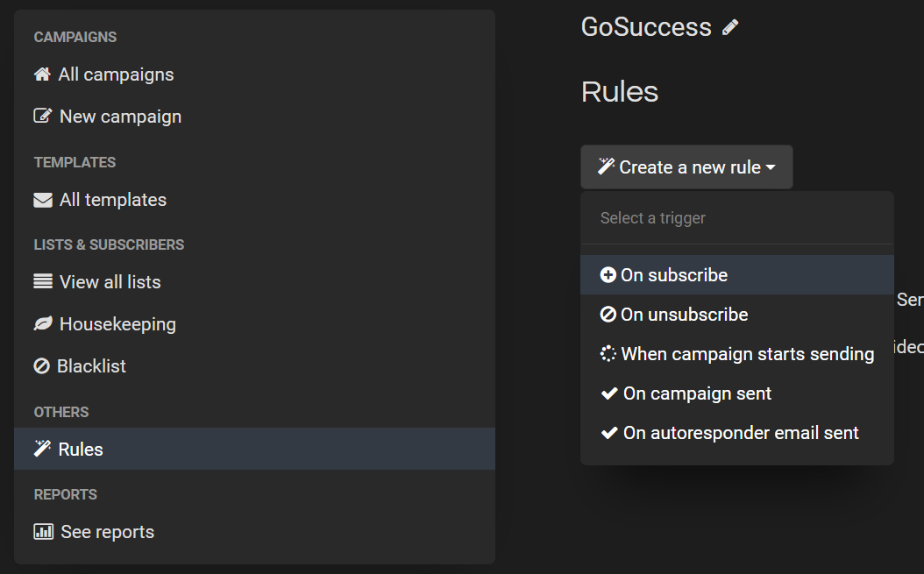Click the envelope icon for All templates
This screenshot has width=924, height=574.
43,201
